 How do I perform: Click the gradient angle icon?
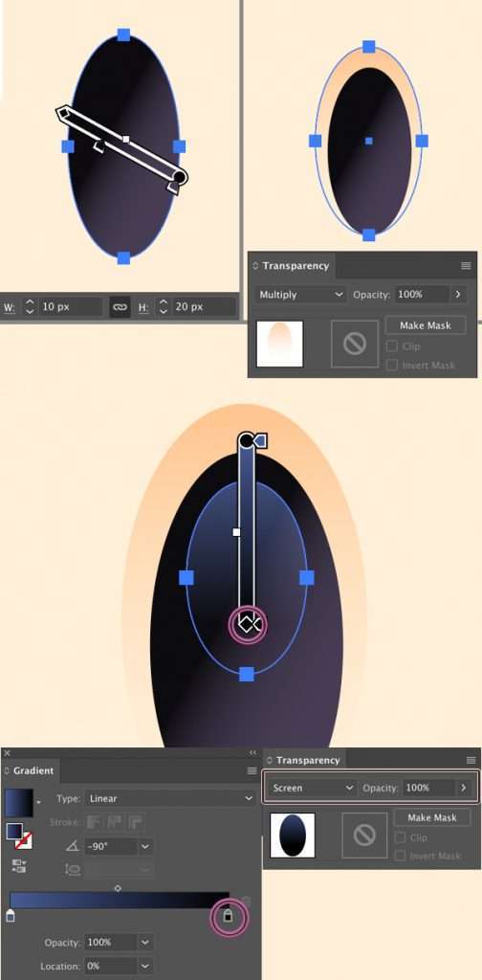coord(73,847)
